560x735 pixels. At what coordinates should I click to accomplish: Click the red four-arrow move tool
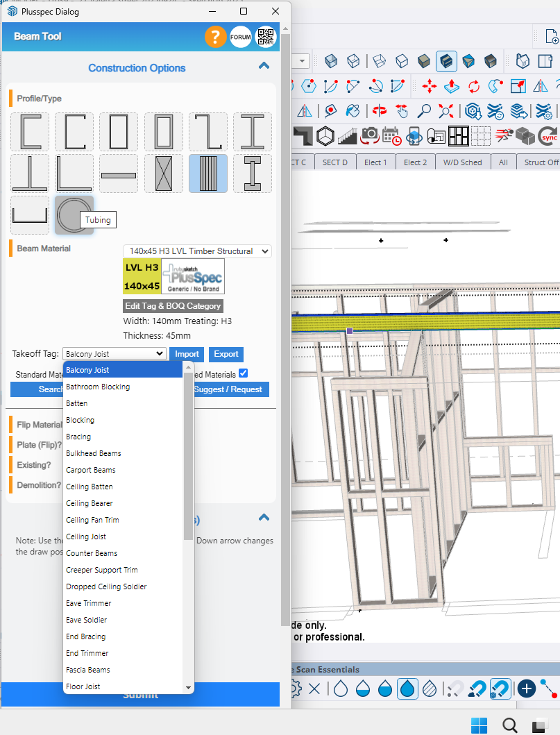pyautogui.click(x=430, y=86)
